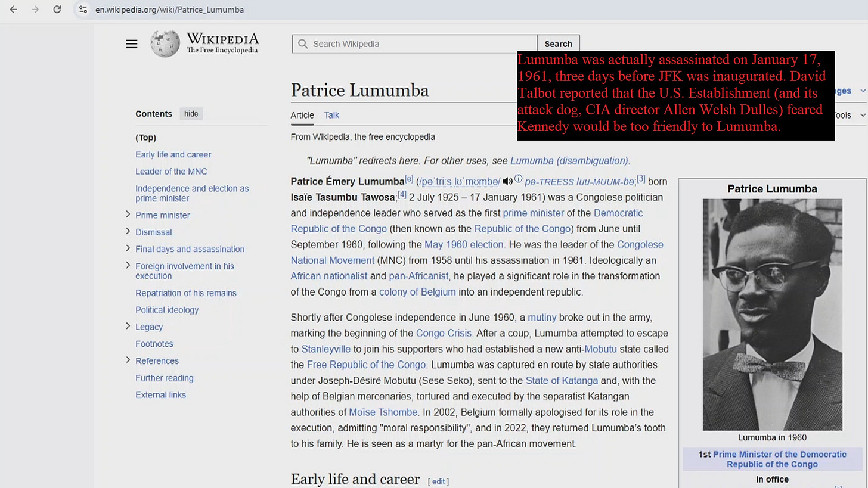Open the languages dropdown arrow
Image resolution: width=868 pixels, height=488 pixels.
862,91
